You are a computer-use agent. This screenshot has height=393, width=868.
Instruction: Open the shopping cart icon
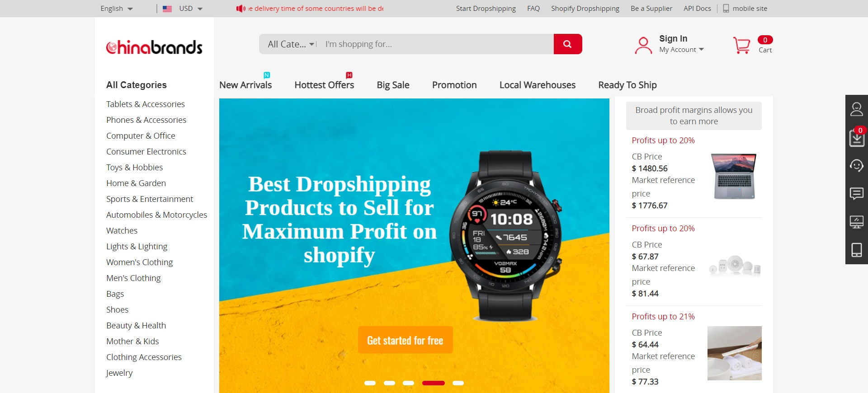pos(741,45)
